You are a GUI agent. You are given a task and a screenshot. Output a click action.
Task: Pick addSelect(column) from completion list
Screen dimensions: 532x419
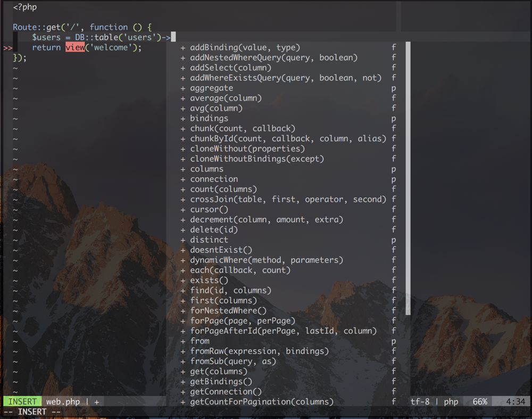pos(288,68)
